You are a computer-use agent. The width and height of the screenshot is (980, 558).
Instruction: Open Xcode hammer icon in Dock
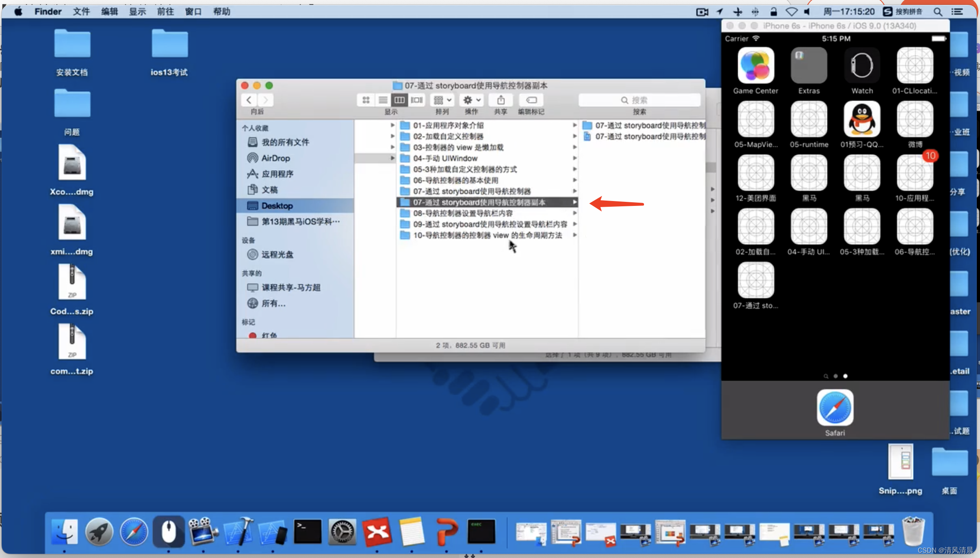tap(238, 531)
